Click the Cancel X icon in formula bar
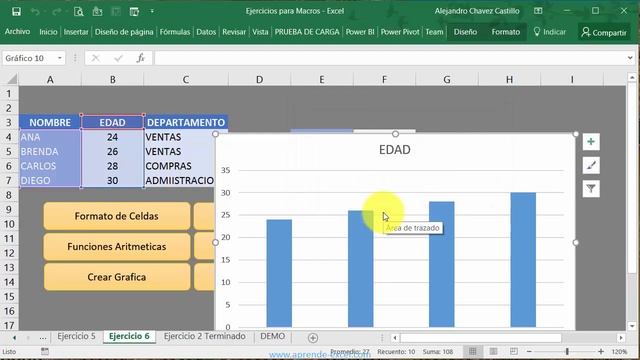 point(96,58)
